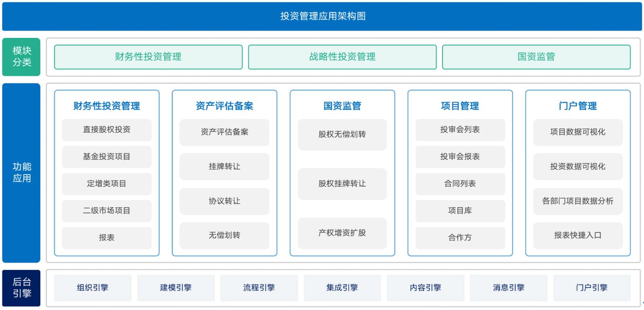Click the 二级市场项目 item
The image size is (644, 310).
click(107, 211)
